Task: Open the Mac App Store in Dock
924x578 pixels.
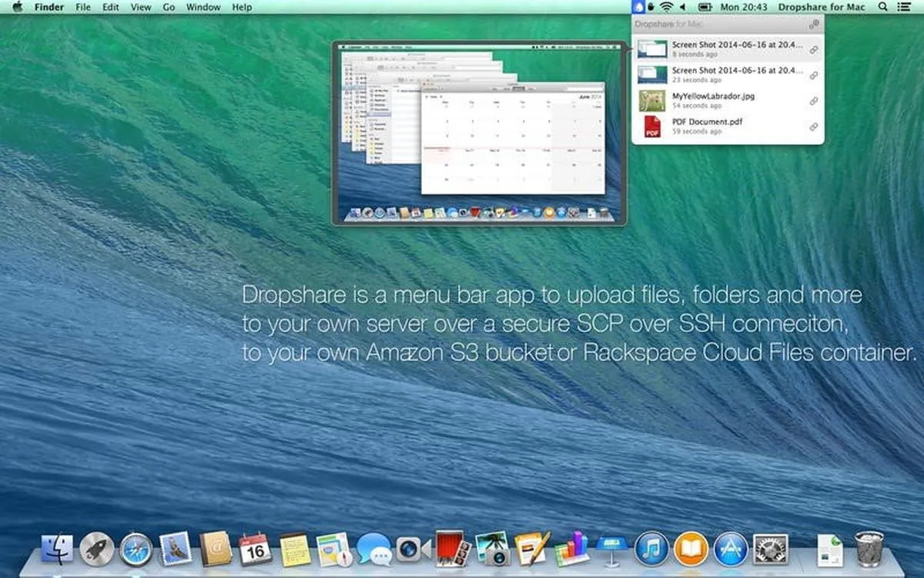Action: click(x=731, y=549)
